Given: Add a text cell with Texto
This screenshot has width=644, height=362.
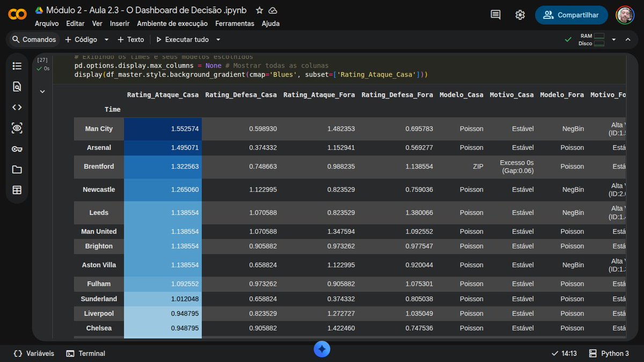Looking at the screenshot, I should [131, 40].
